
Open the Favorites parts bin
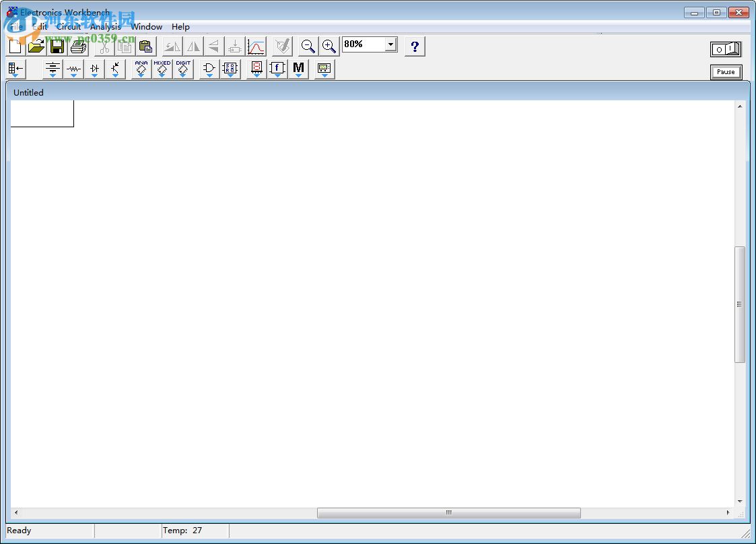click(x=16, y=69)
